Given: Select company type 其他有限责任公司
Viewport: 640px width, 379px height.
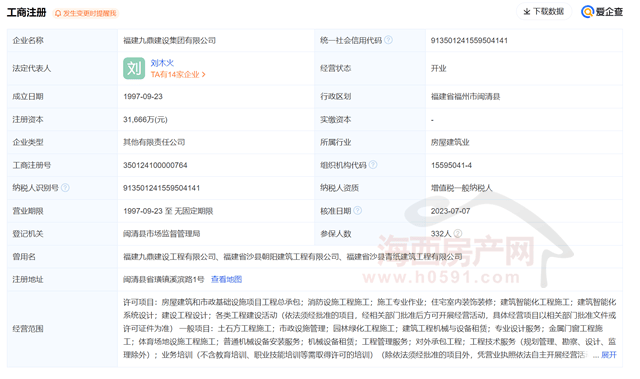Looking at the screenshot, I should click(154, 142).
